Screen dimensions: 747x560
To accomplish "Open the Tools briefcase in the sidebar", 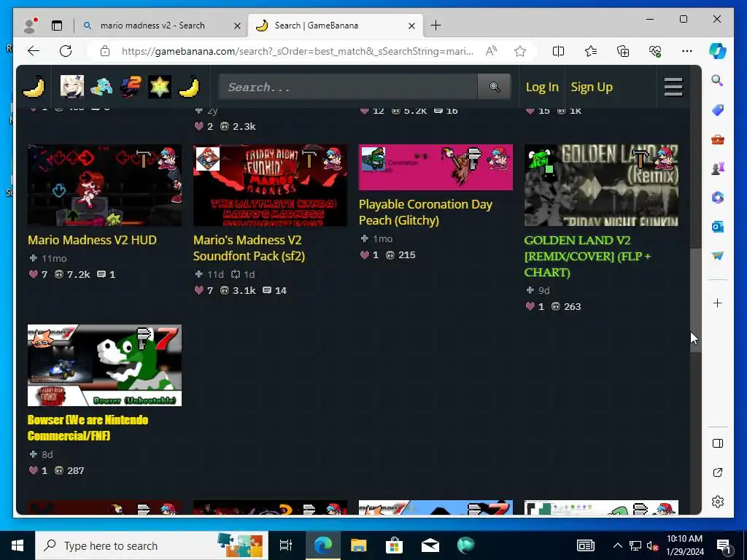I will (x=718, y=139).
